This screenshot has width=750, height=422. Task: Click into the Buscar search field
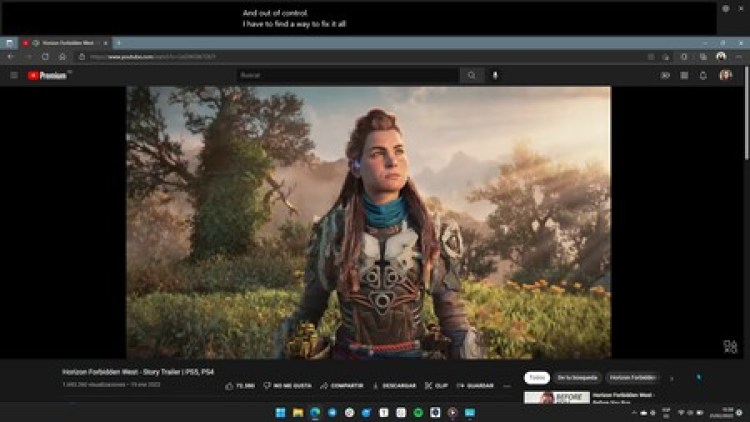(348, 75)
